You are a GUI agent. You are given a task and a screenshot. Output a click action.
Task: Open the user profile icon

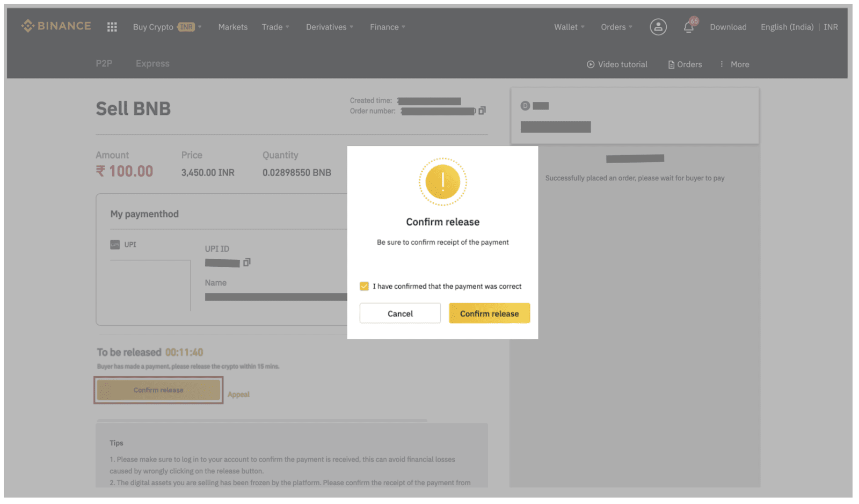(658, 27)
